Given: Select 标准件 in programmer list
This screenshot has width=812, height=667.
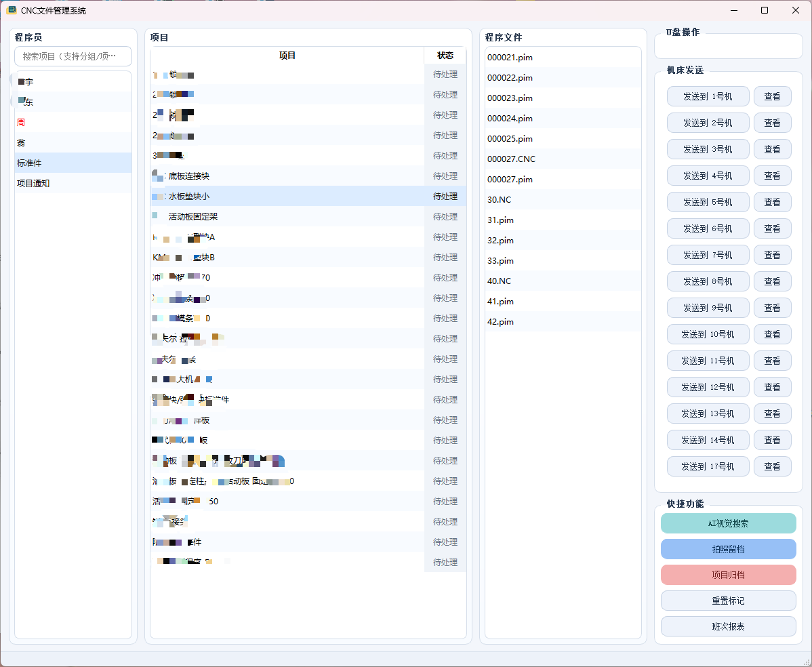Looking at the screenshot, I should pos(73,163).
